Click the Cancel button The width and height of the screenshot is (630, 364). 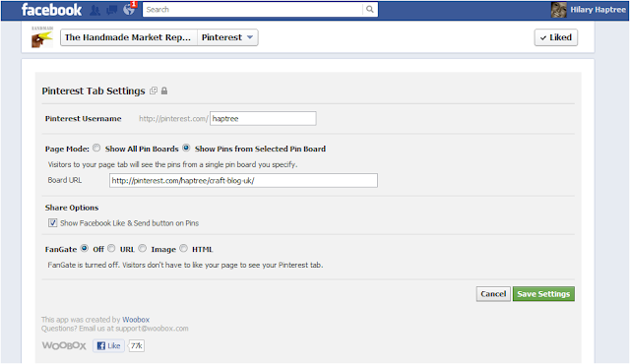493,294
